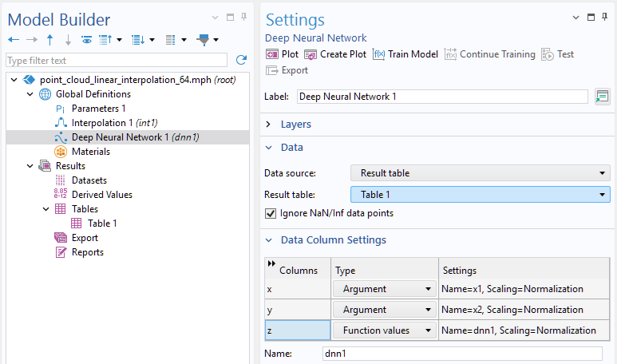
Task: Click the Materials node icon
Action: click(61, 152)
